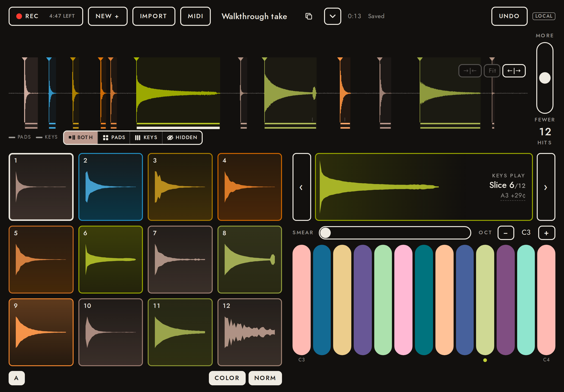Switch to the KEYS view tab

[x=146, y=137]
